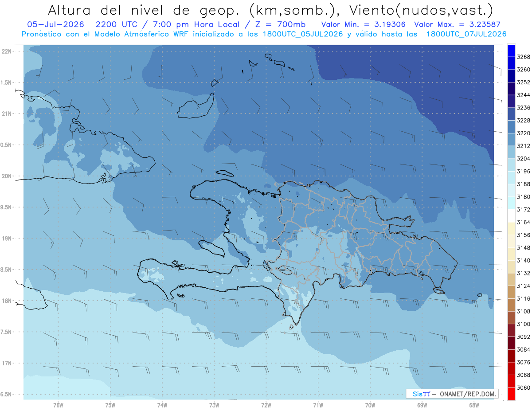Click the longitude label "71W"
Viewport: 532px width, 411px height.
[x=318, y=405]
